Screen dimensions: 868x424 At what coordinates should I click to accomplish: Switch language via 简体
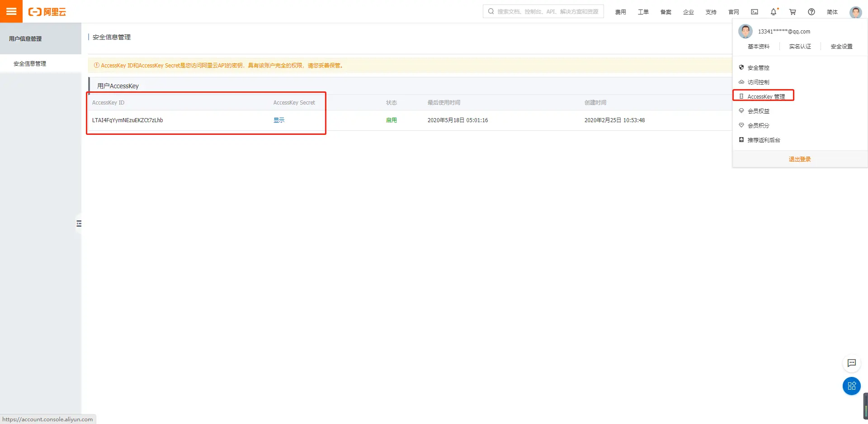[x=832, y=12]
